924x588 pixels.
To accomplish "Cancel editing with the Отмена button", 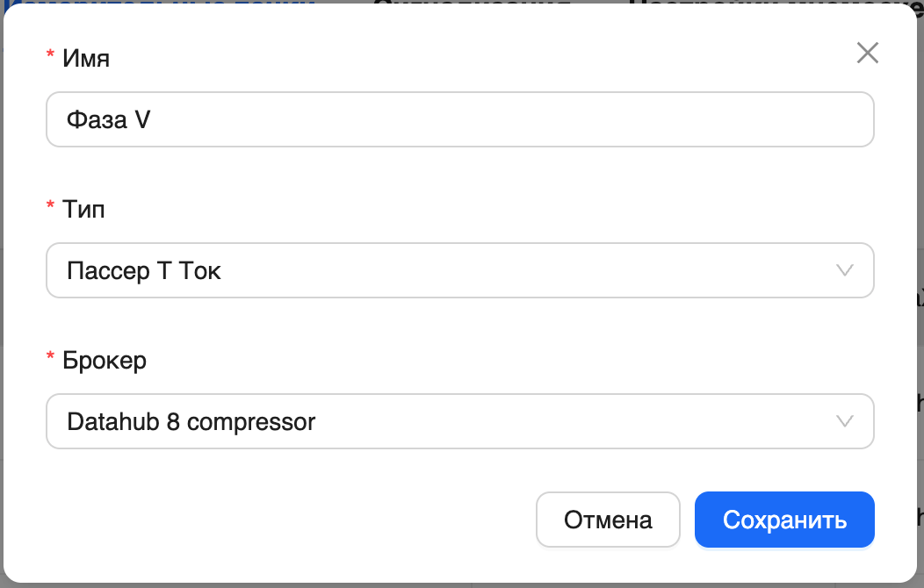I will tap(608, 520).
